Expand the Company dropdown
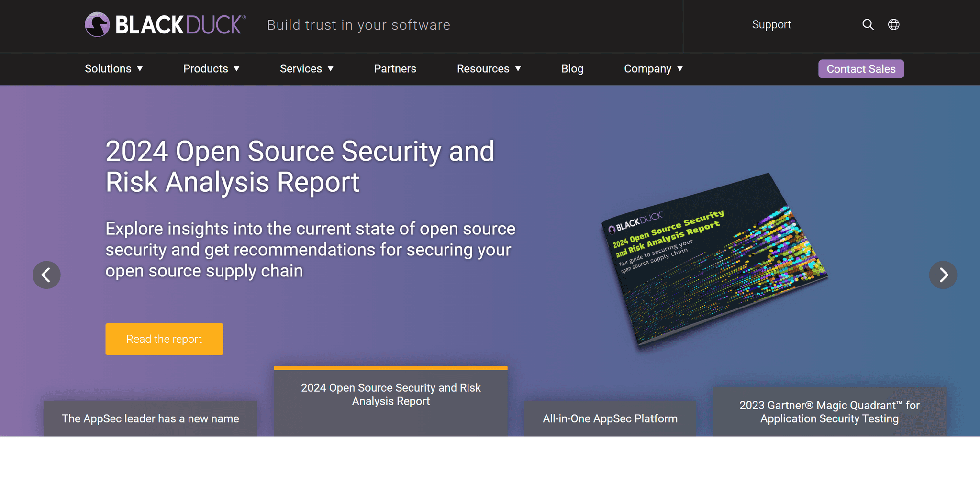Image resolution: width=980 pixels, height=484 pixels. coord(653,68)
